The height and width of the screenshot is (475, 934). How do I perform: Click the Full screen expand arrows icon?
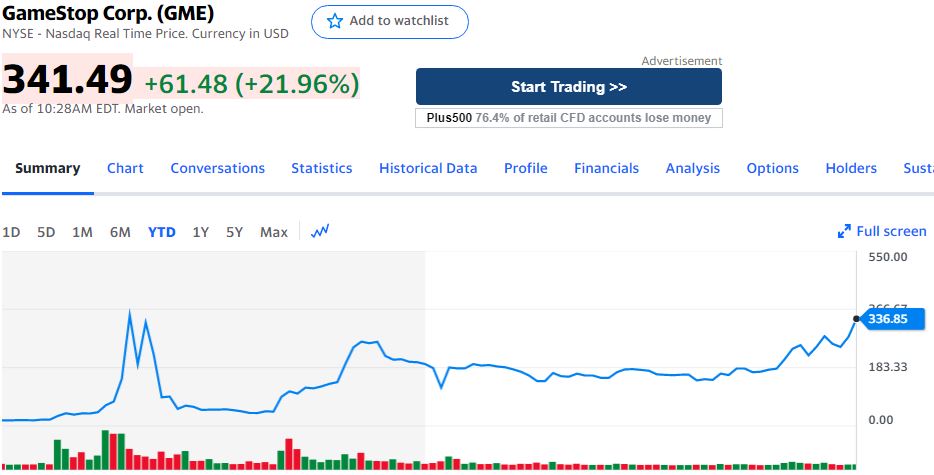844,231
